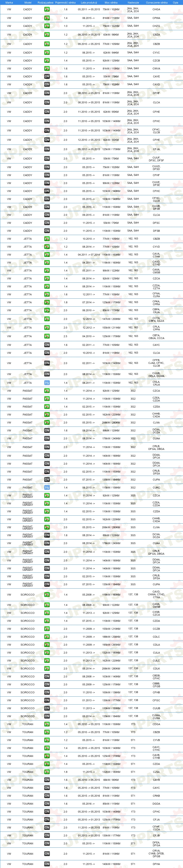The image size is (183, 868).
Task: Select the PB icon in the Scirocco CDLK row
Action: pyautogui.click(x=47, y=669)
